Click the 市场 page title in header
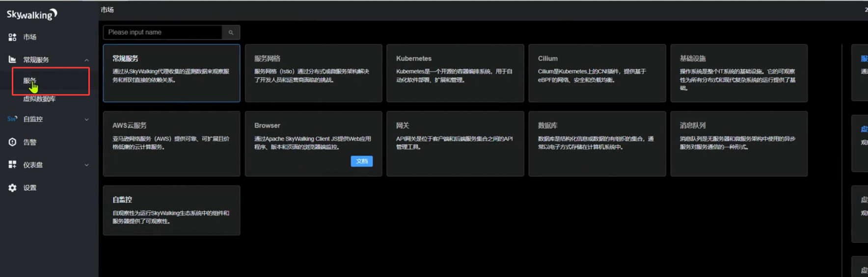868x277 pixels. click(107, 10)
